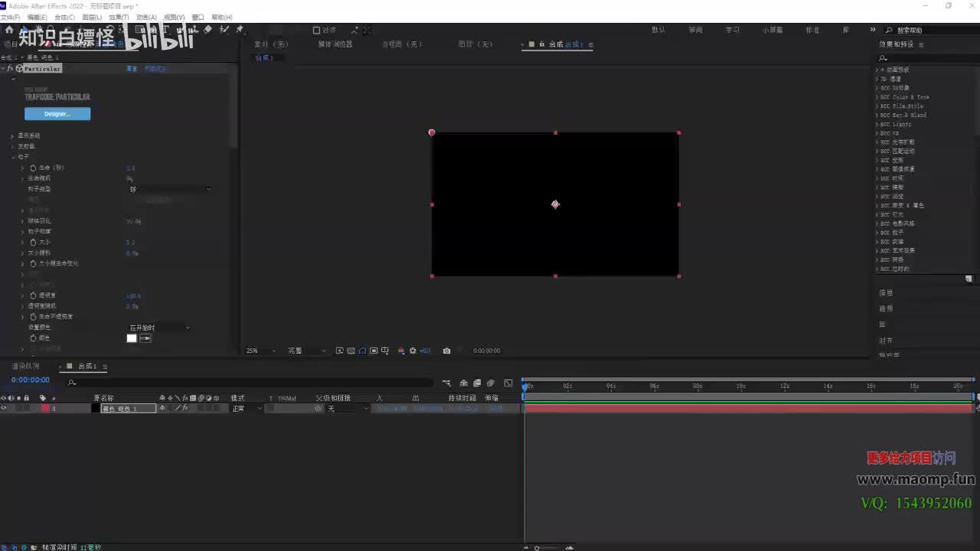980x551 pixels.
Task: Switch to the 学习 workspace
Action: click(x=733, y=30)
